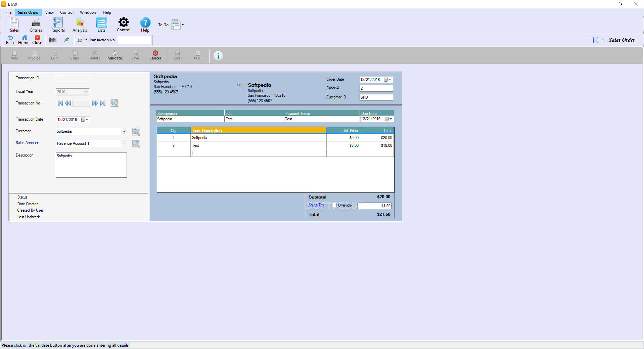
Task: Go to next transaction record
Action: (95, 103)
